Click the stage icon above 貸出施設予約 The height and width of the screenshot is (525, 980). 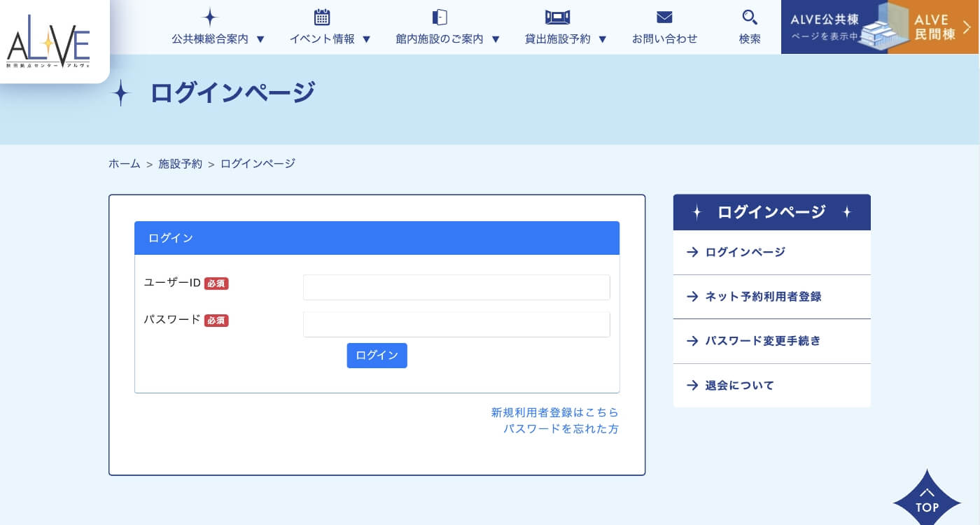558,17
